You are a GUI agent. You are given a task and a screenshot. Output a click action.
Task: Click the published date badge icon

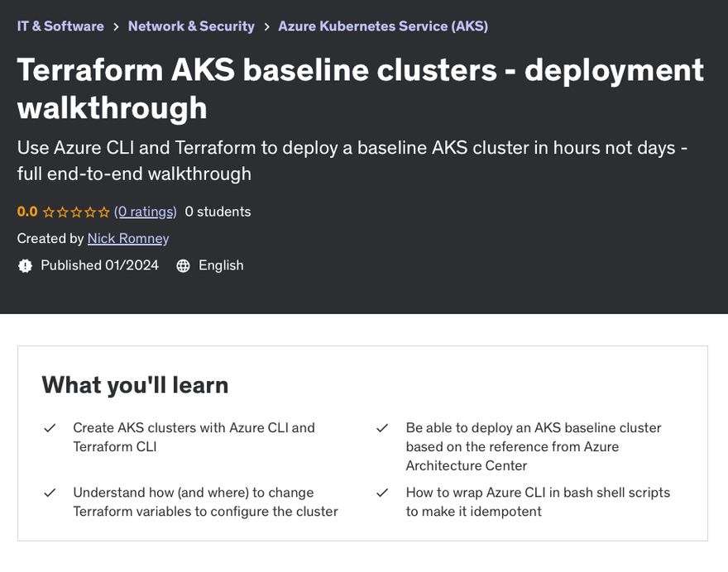[25, 265]
